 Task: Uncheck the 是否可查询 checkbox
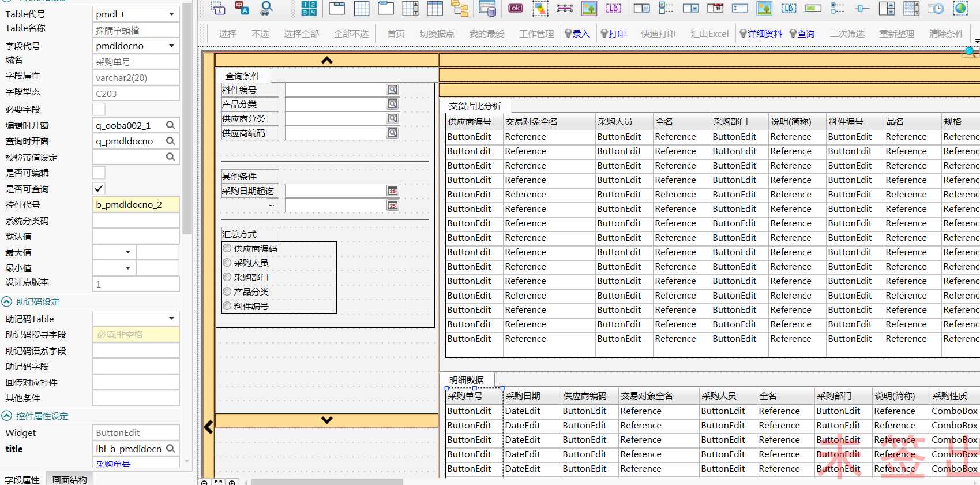click(x=99, y=189)
